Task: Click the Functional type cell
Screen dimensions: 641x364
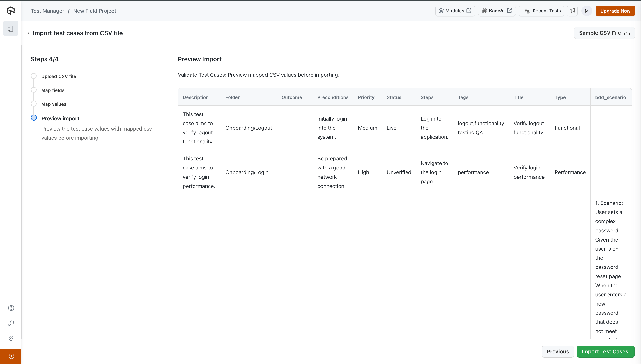Action: tap(570, 128)
